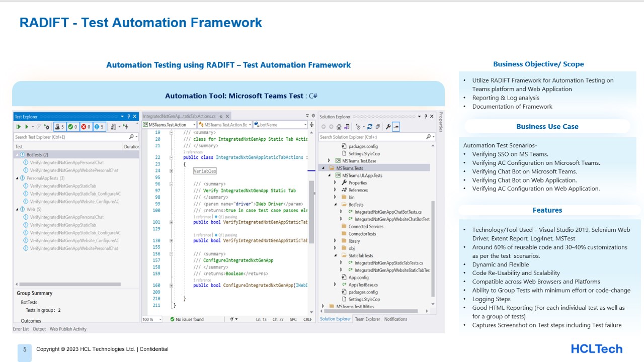Toggle passed tests filter with green check

click(73, 127)
